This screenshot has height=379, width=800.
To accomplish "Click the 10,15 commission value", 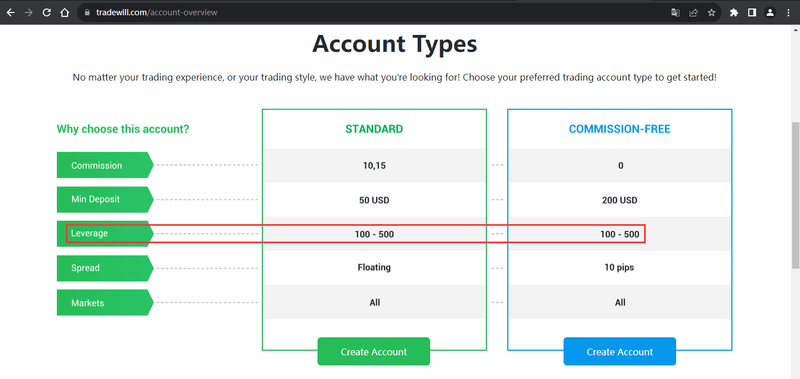I will coord(374,166).
